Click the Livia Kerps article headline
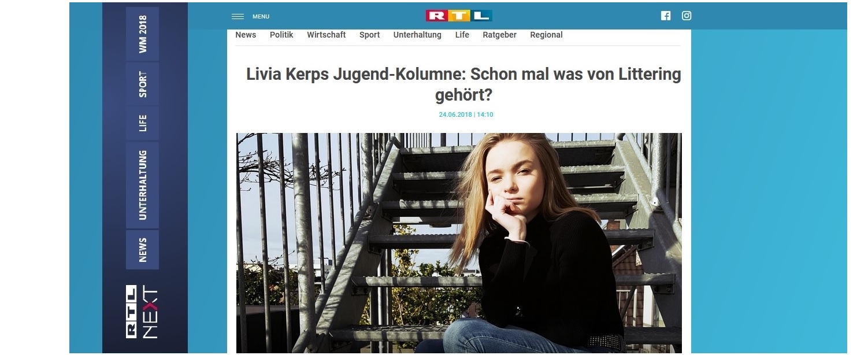The image size is (868, 355). pyautogui.click(x=463, y=84)
